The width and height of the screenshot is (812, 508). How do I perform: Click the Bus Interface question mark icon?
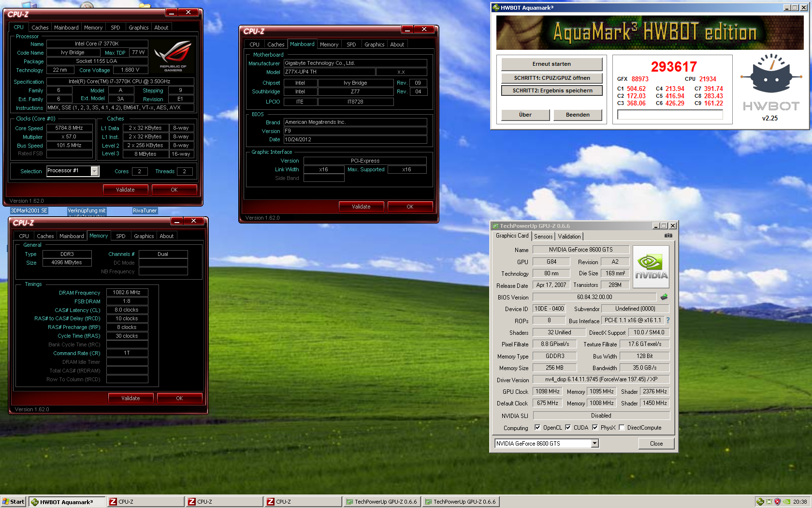(x=668, y=320)
